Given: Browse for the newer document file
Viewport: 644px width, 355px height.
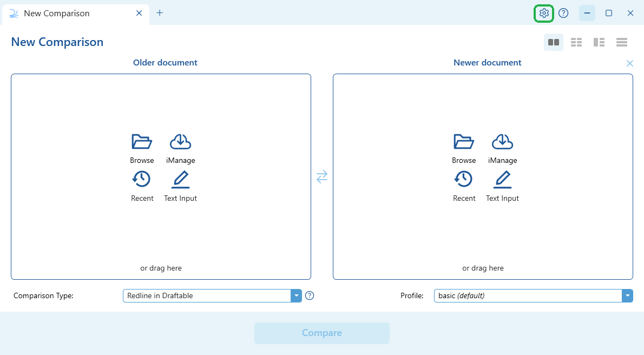Looking at the screenshot, I should click(464, 149).
